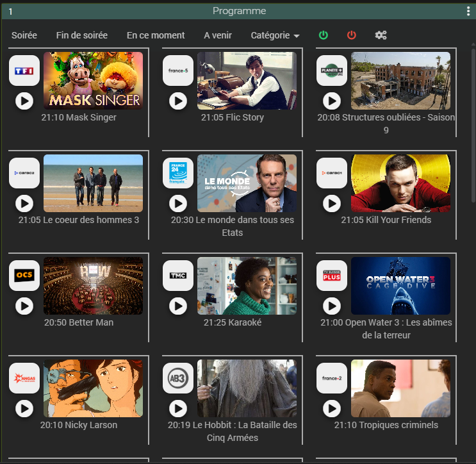Click the "21:10 Tropiques criminels" title

tap(386, 425)
